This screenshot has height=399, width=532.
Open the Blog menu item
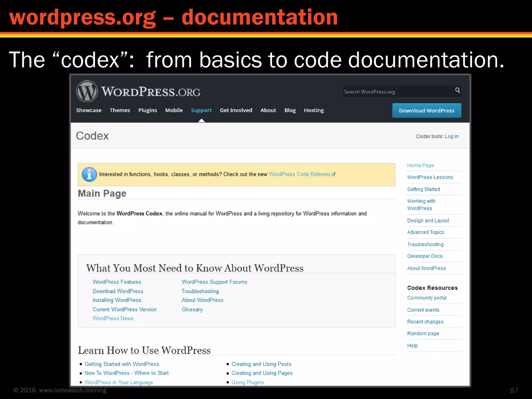pyautogui.click(x=290, y=110)
